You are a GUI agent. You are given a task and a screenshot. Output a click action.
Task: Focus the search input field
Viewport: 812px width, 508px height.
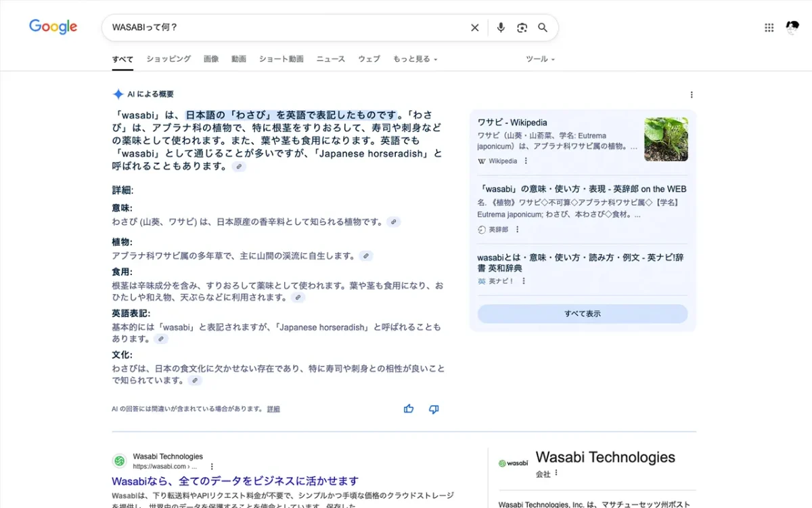288,28
